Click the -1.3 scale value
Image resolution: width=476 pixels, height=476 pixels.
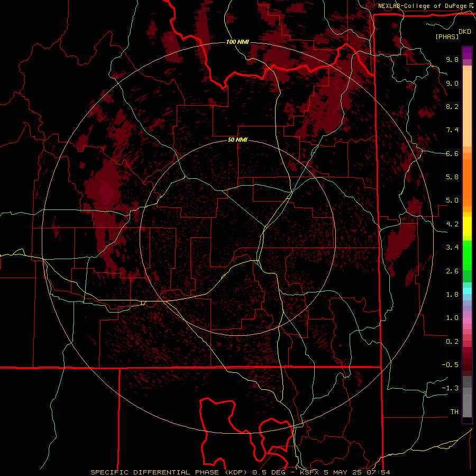(x=450, y=388)
